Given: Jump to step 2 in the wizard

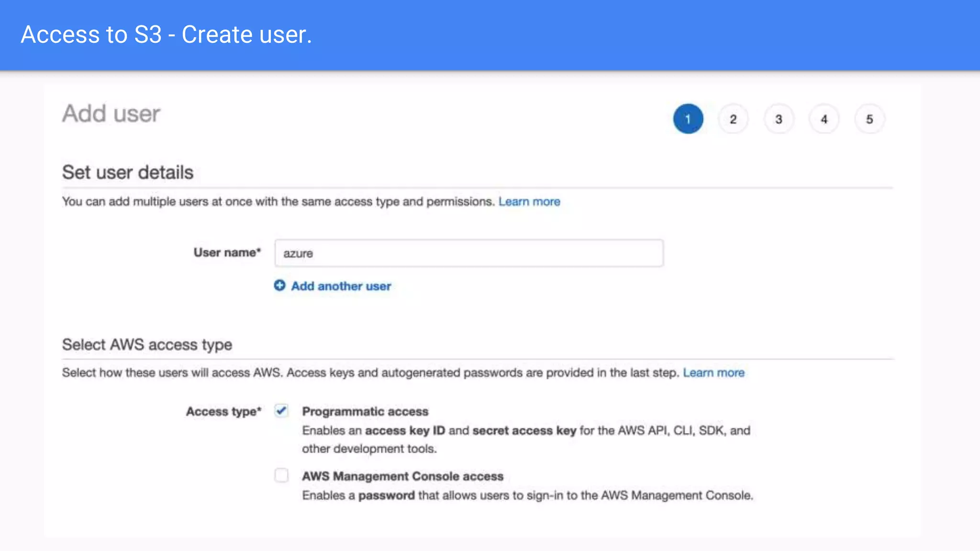Looking at the screenshot, I should pyautogui.click(x=733, y=119).
